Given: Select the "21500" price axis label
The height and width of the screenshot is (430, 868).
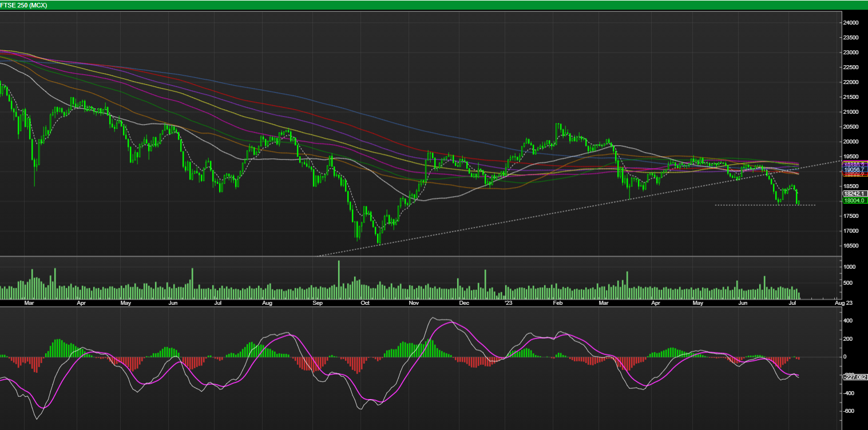Looking at the screenshot, I should pos(851,97).
